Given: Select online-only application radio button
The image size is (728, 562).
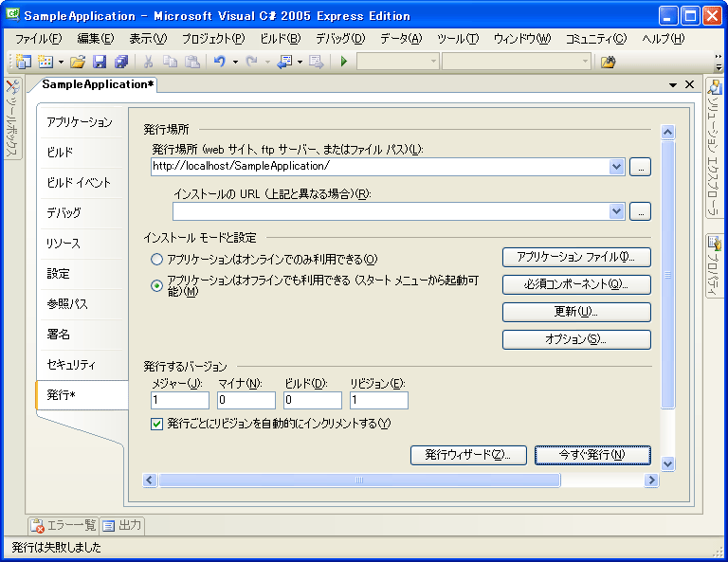Looking at the screenshot, I should pos(157,259).
